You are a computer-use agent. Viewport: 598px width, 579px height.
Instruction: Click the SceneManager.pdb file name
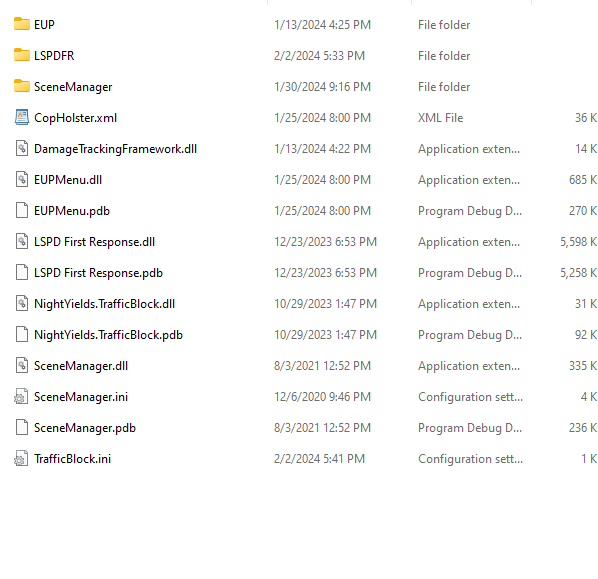click(x=85, y=428)
